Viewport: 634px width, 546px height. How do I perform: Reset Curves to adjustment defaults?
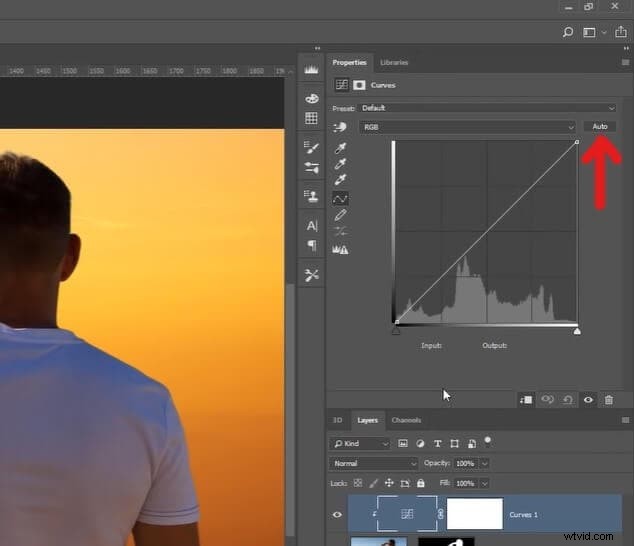568,400
